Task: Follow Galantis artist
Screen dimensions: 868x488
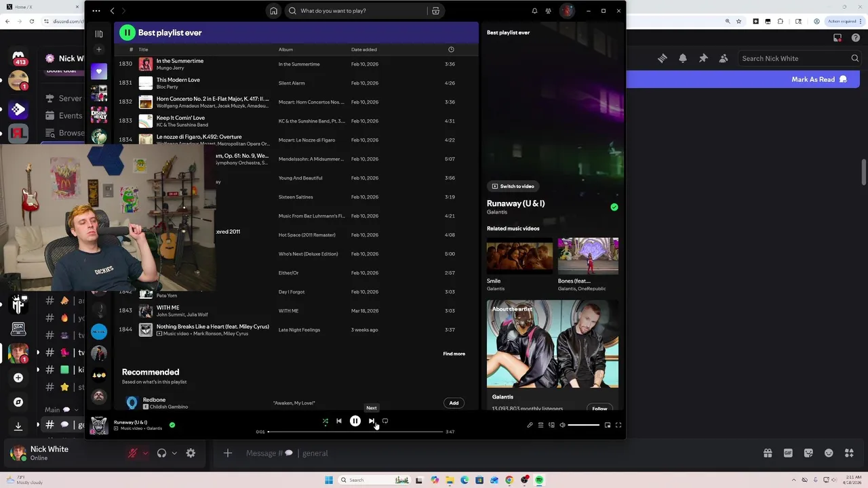Action: 599,409
